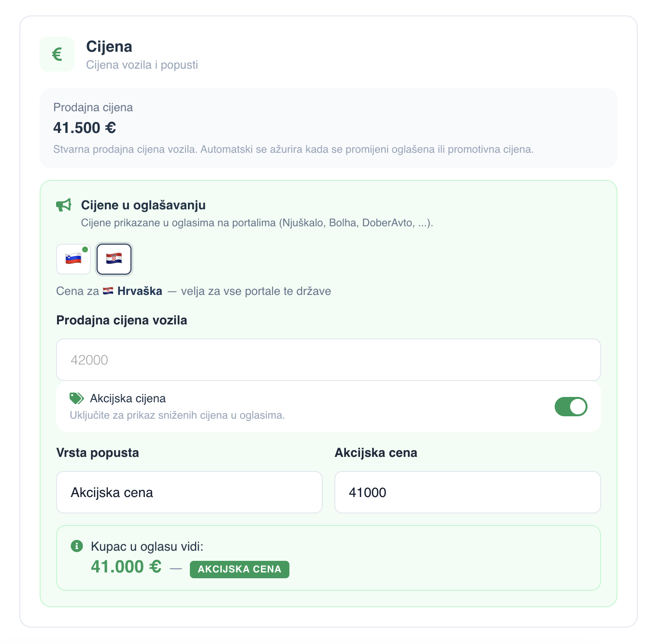This screenshot has height=644, width=660.
Task: Focus the Akcijska cena input field
Action: coord(468,492)
